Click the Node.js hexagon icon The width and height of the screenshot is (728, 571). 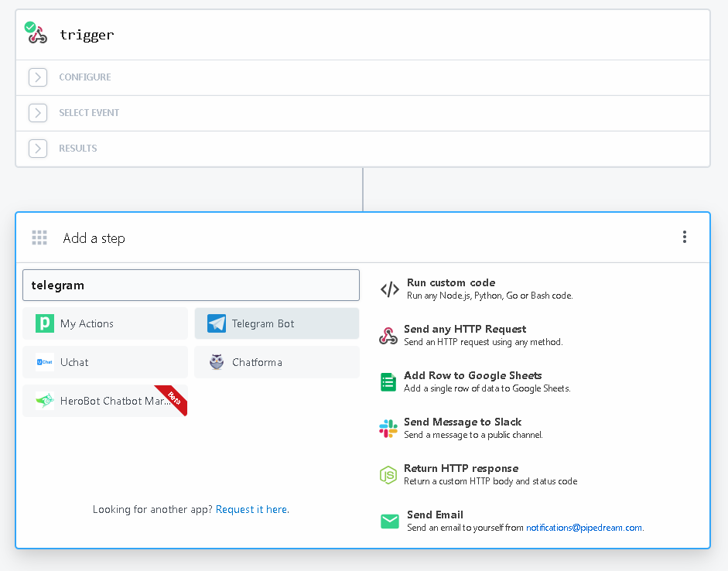[x=388, y=475]
